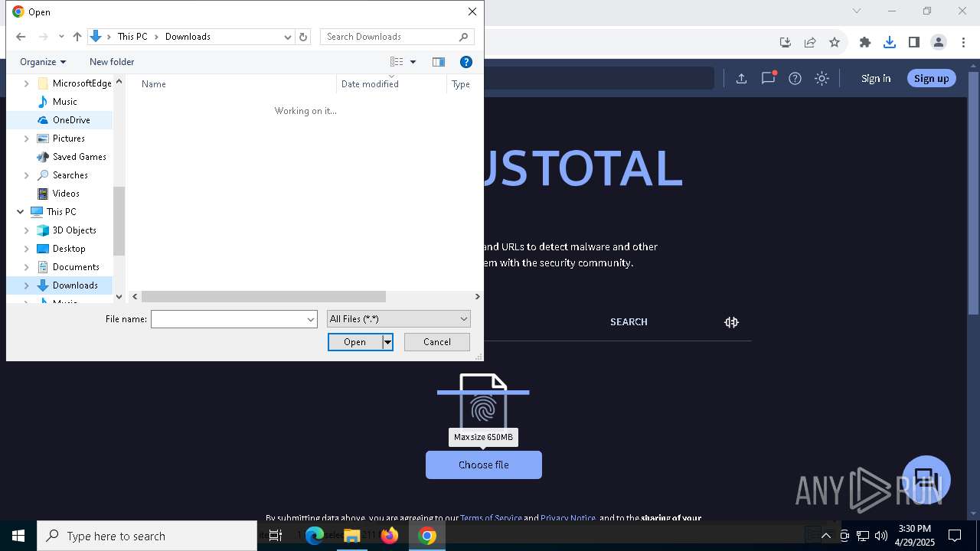Open Chrome extensions puzzle icon
This screenshot has height=551, width=980.
pos(865,42)
